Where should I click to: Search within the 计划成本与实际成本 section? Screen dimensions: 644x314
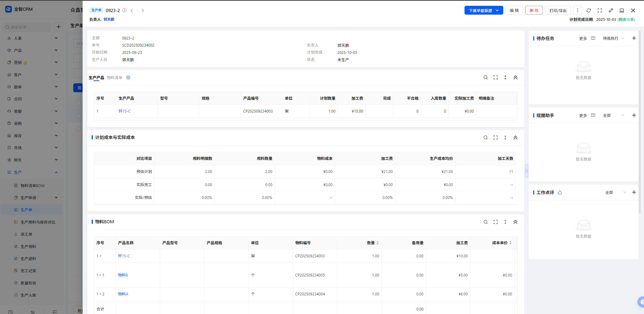(x=485, y=137)
